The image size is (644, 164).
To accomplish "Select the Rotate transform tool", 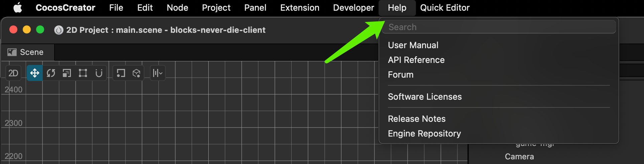I will point(51,73).
